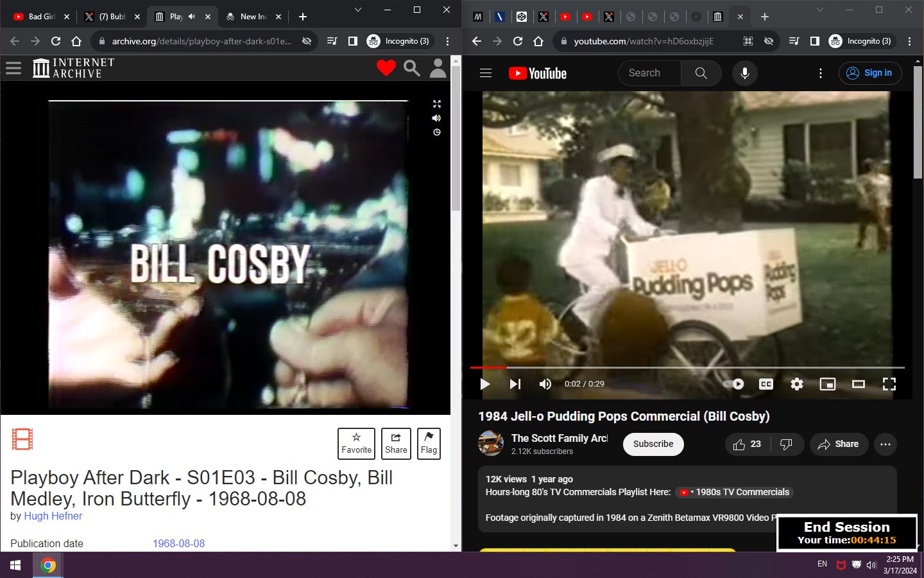Open the 1968-08-08 publication date link
Screen dimensions: 924x578
click(179, 543)
